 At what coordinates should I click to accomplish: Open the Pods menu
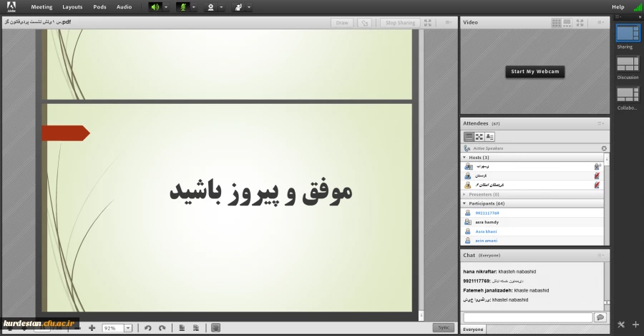click(x=99, y=7)
